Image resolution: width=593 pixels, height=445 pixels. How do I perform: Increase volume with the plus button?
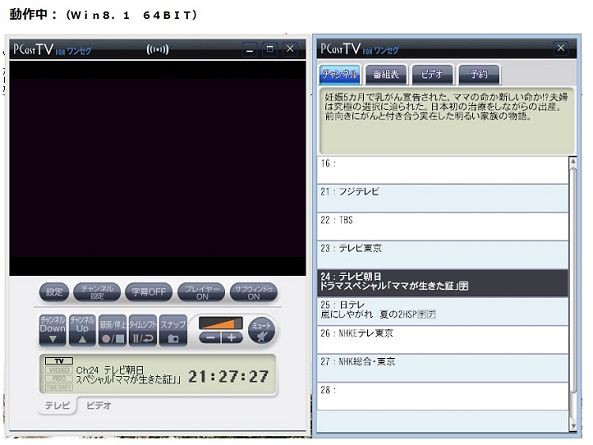pos(232,337)
